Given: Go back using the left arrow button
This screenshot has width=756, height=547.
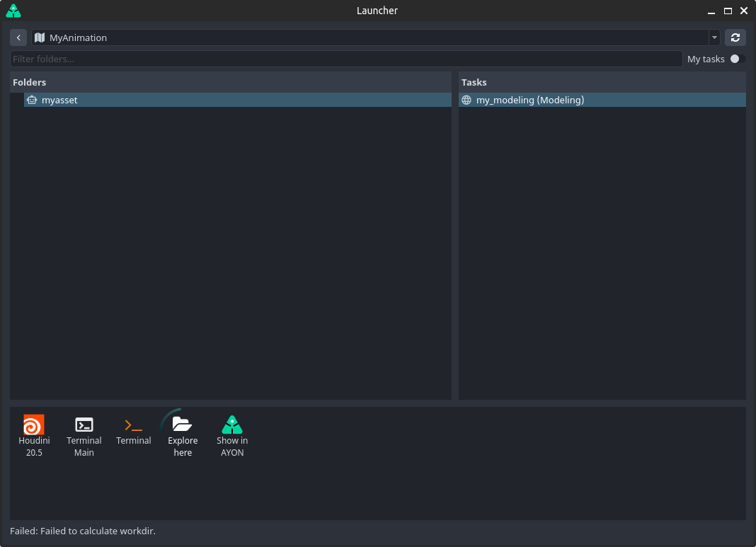Looking at the screenshot, I should tap(18, 38).
